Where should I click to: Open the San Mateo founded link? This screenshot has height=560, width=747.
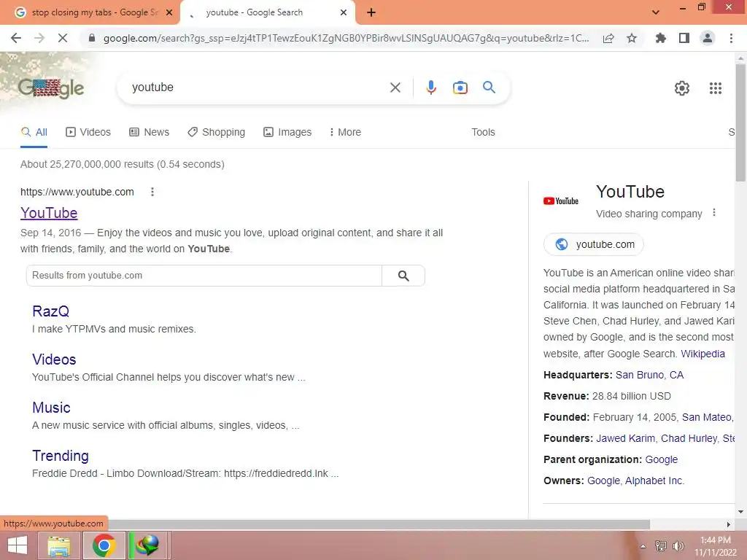[708, 417]
